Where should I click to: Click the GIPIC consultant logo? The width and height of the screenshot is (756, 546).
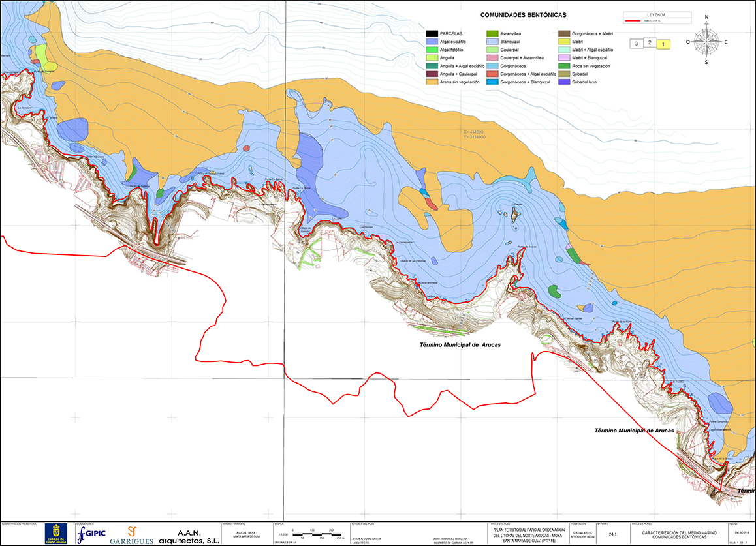click(91, 534)
